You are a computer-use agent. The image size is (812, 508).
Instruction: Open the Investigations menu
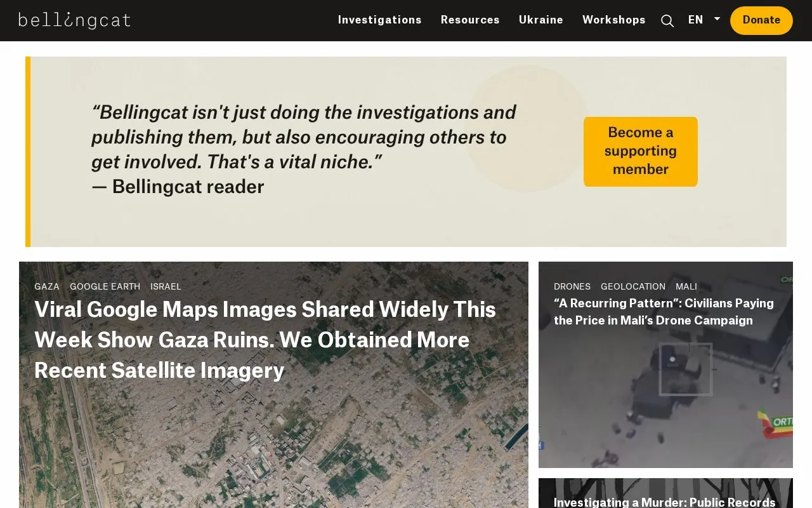[379, 20]
